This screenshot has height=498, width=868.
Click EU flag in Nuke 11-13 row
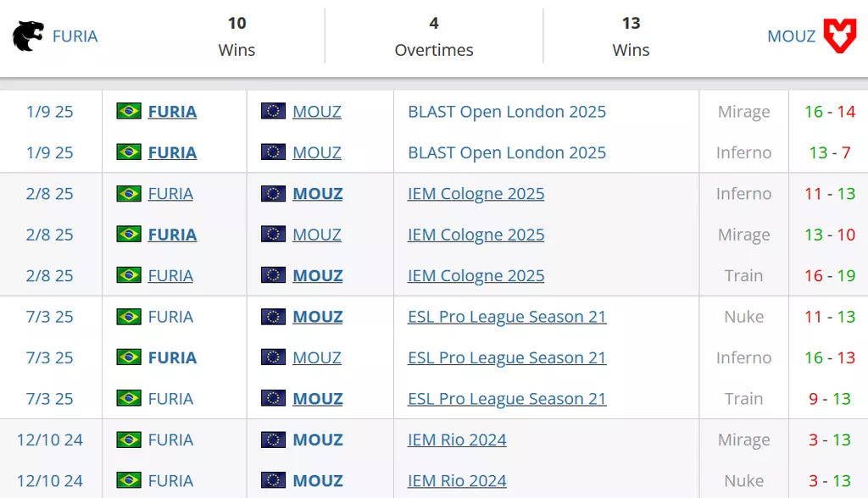273,317
